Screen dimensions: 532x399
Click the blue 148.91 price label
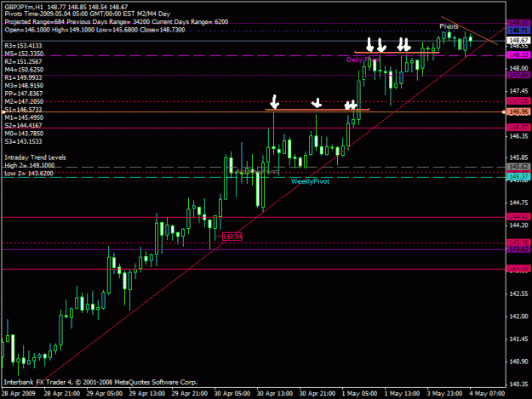[x=518, y=31]
